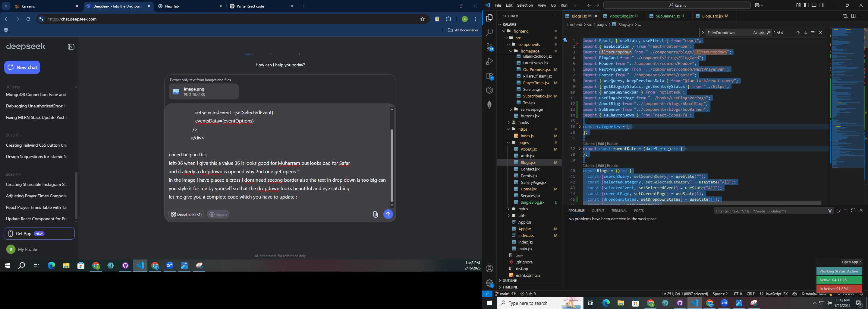Start a New chat in DeepSeek
Screen dimensions: 868x309
pos(22,68)
